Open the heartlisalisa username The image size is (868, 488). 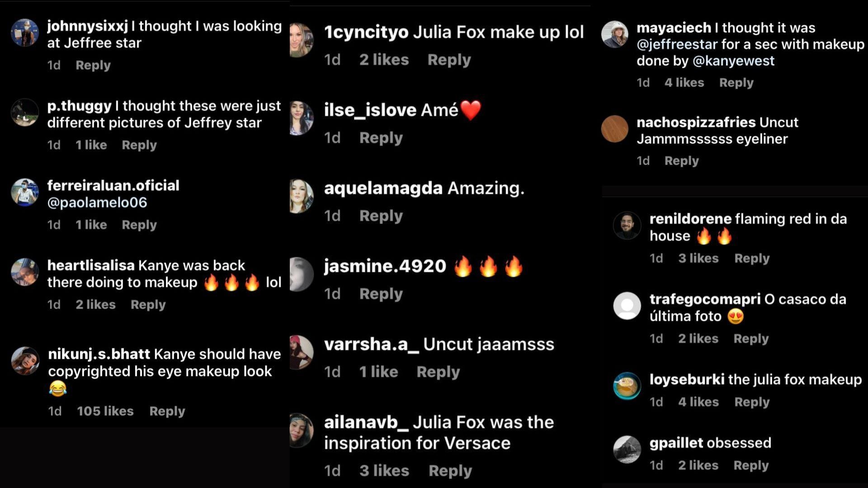coord(91,265)
